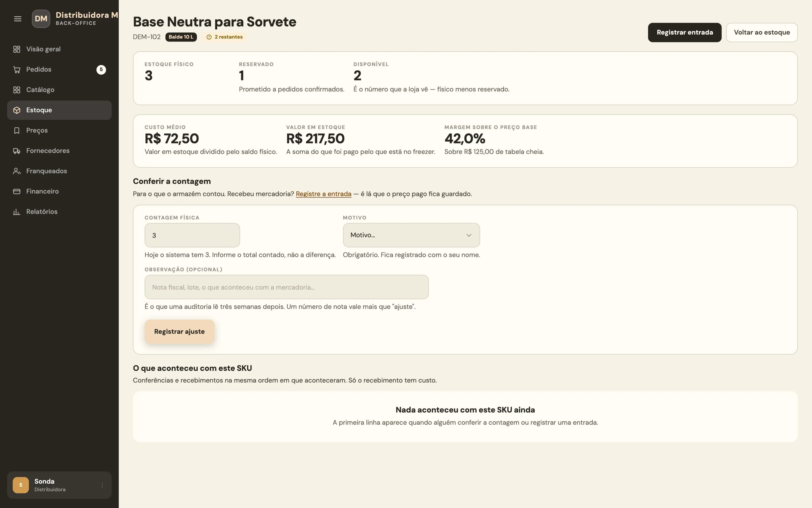
Task: Toggle the hamburger menu icon
Action: [18, 19]
